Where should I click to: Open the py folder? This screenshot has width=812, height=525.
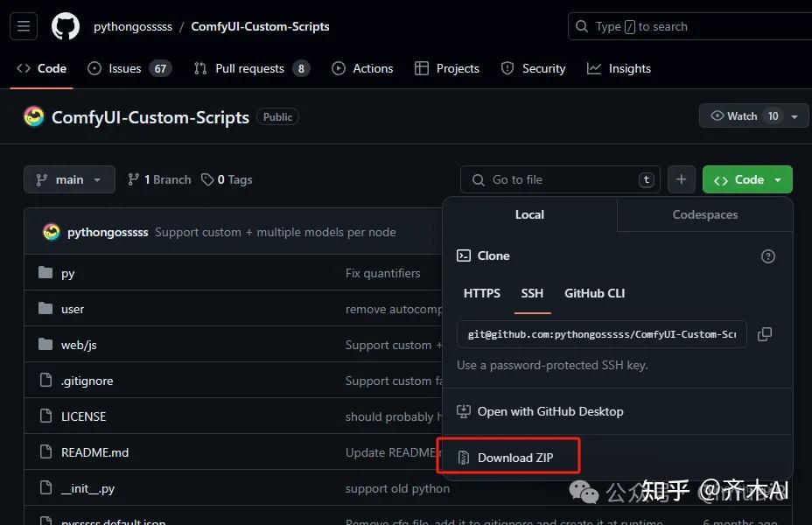coord(67,273)
